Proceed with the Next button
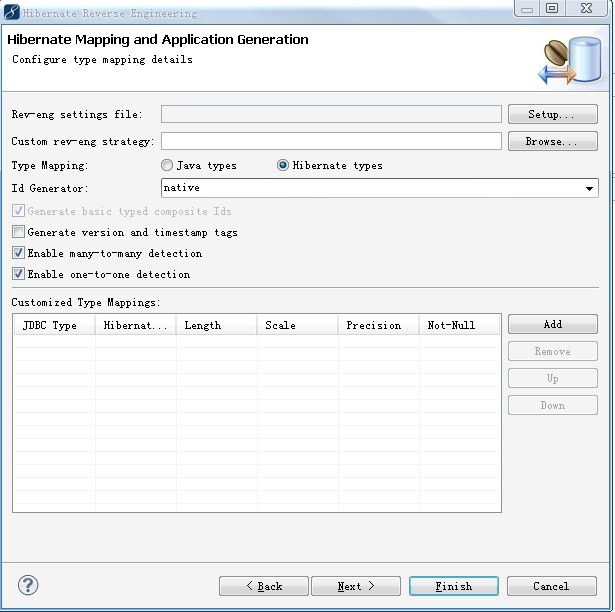This screenshot has height=612, width=615. pyautogui.click(x=356, y=586)
